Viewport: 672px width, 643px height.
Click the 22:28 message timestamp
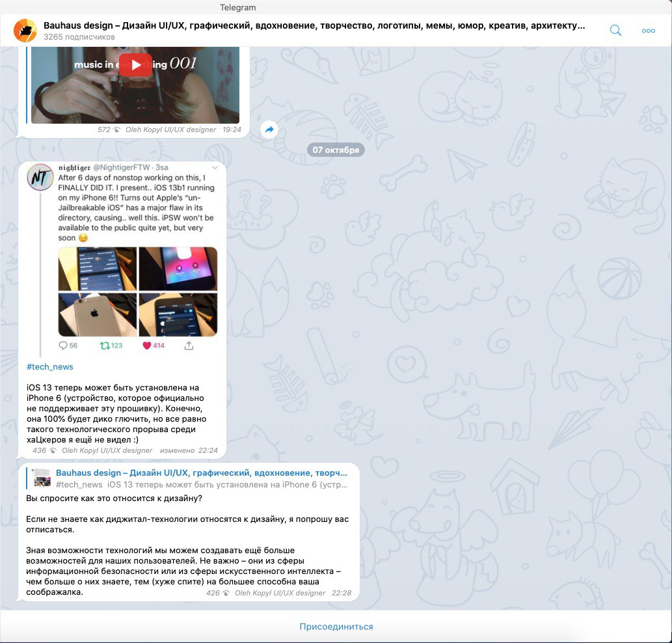click(342, 593)
